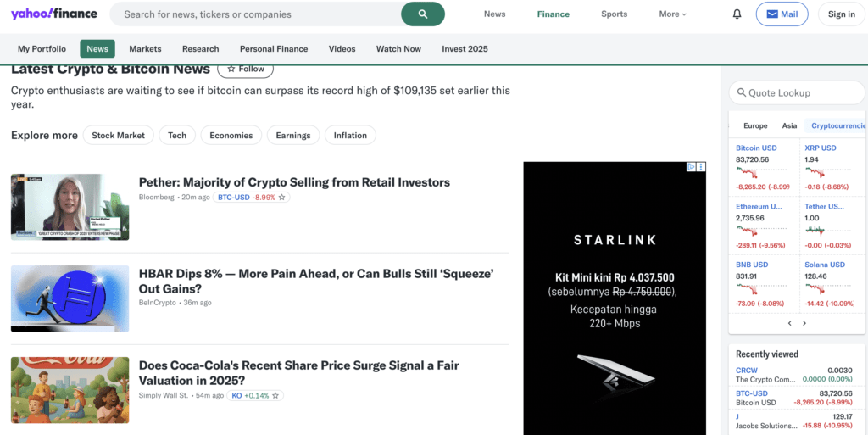
Task: Switch to the Asia market tab
Action: 789,125
